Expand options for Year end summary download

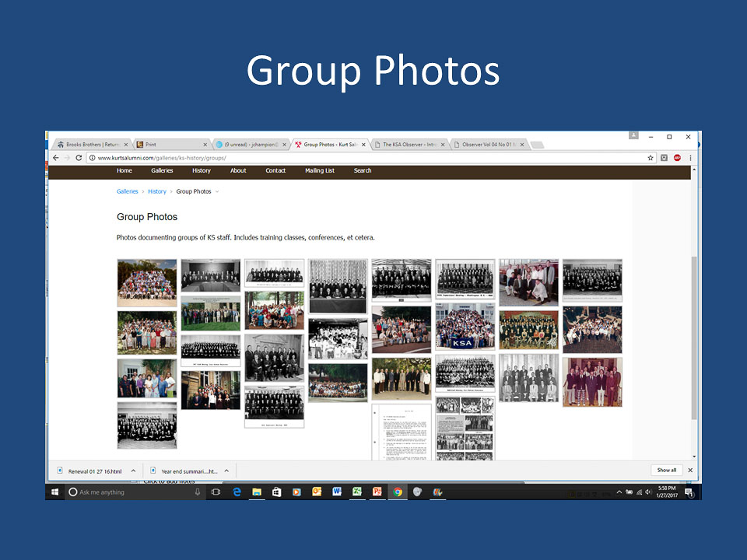point(226,471)
